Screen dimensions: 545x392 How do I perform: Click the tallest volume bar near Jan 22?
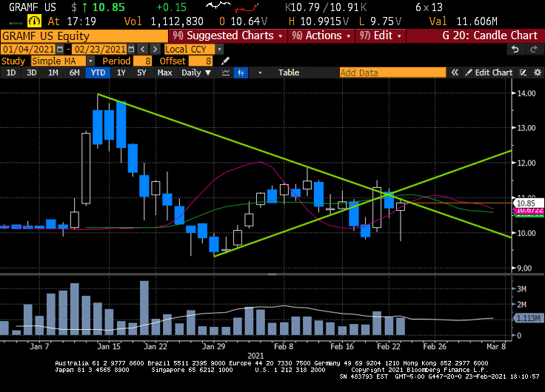click(144, 308)
